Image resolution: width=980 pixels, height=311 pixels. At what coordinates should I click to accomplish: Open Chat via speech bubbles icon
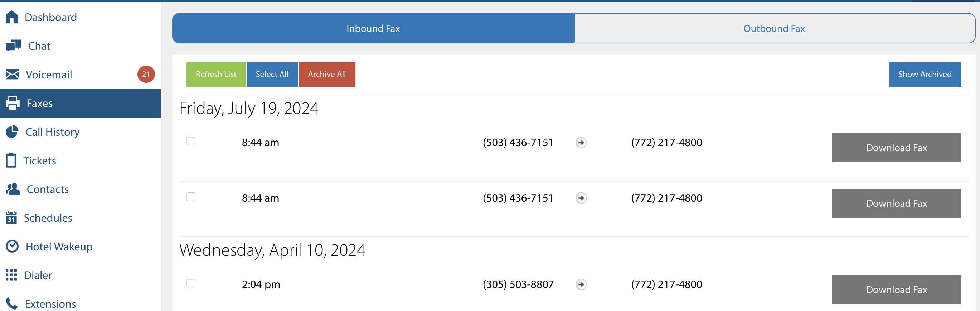(x=13, y=46)
